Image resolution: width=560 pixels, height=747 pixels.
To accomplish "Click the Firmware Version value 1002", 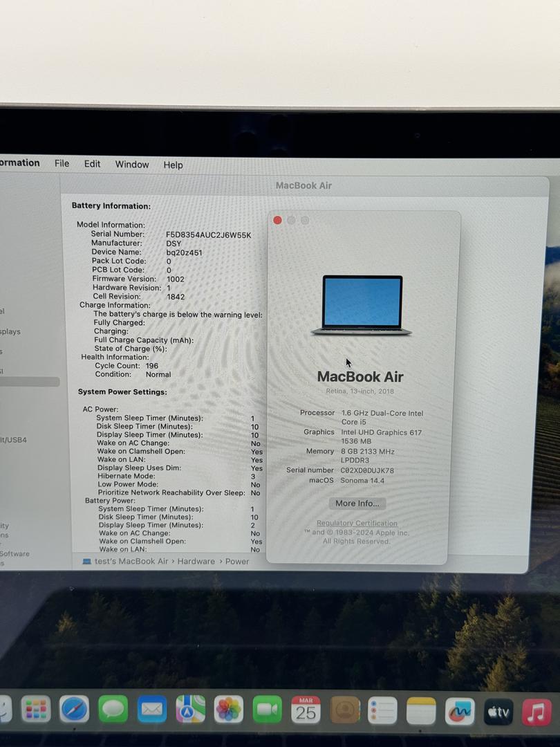I will point(175,279).
